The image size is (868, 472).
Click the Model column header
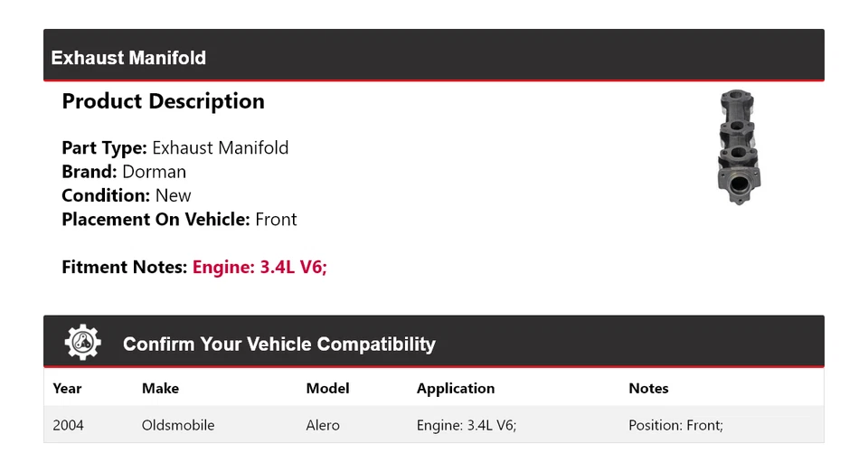pos(327,388)
